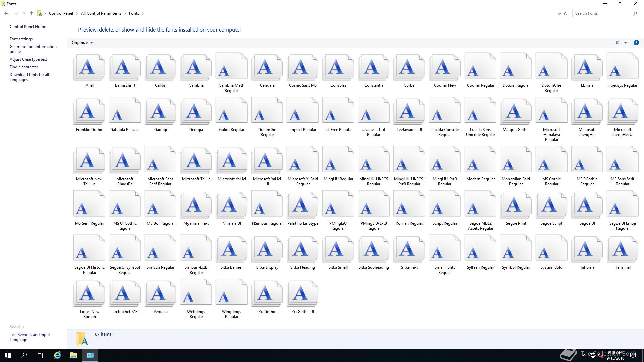Select the Tahoma font icon
The height and width of the screenshot is (362, 644).
pyautogui.click(x=587, y=249)
